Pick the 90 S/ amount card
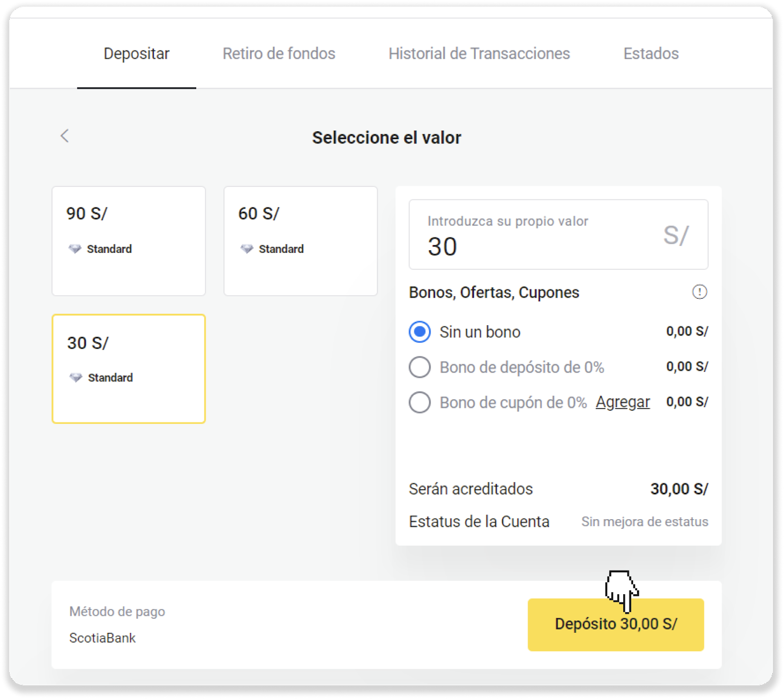784x699 pixels. [129, 241]
